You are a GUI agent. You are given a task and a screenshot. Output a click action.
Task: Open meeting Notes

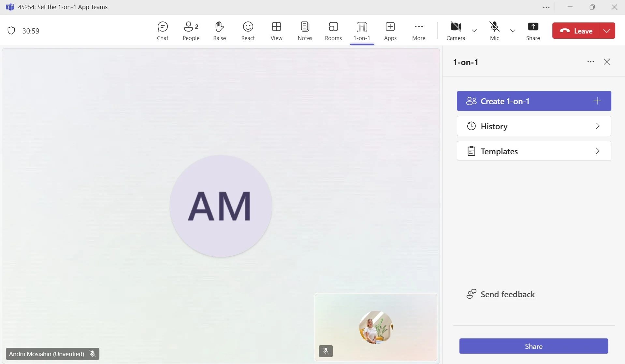coord(305,31)
